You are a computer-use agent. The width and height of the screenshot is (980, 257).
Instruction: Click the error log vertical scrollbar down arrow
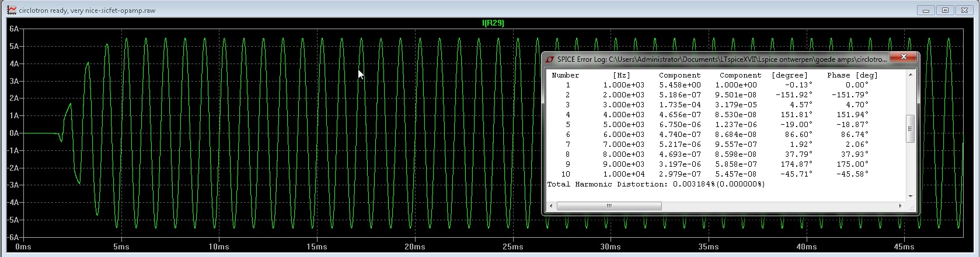(910, 196)
